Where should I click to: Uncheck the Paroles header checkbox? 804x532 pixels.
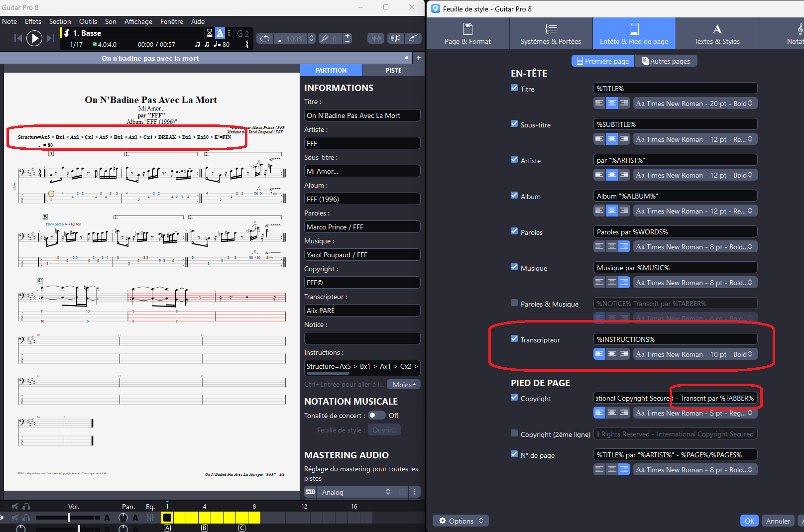click(x=514, y=231)
